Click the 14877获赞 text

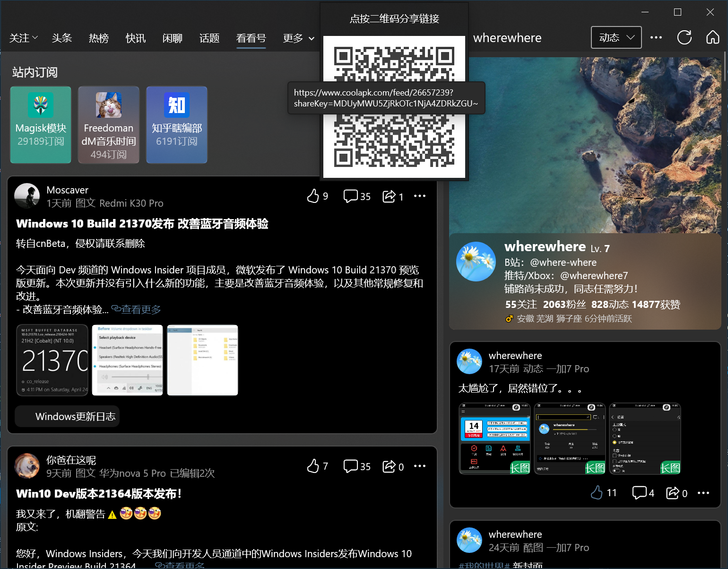point(656,305)
